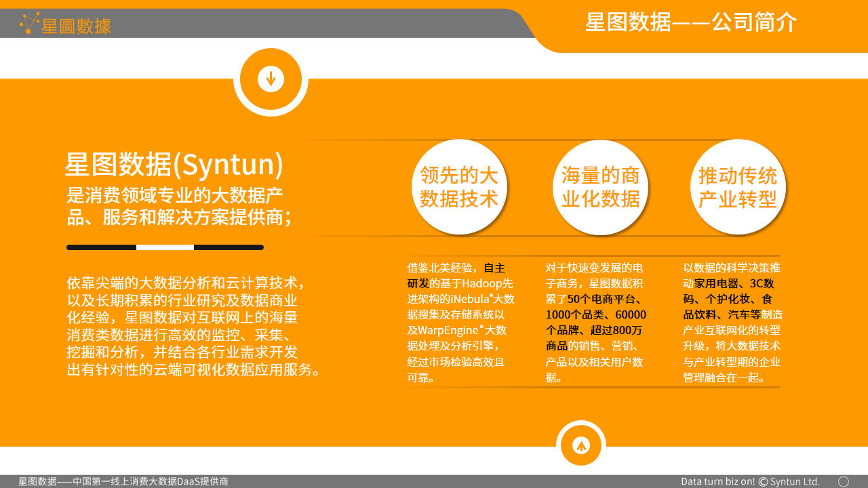Viewport: 868px width, 488px height.
Task: Click the subtitle 是消费领域专业的大数据产品
Action: coord(180,206)
